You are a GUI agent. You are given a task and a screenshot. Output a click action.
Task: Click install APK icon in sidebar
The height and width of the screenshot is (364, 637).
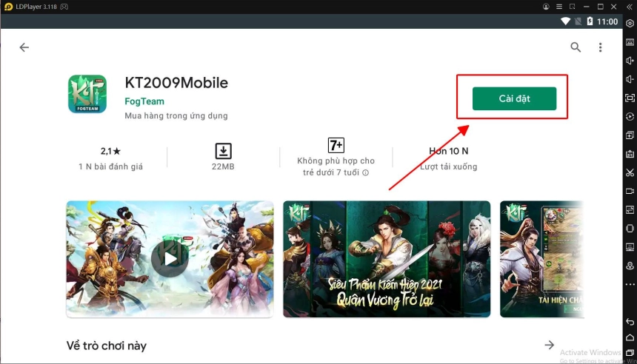(x=630, y=154)
